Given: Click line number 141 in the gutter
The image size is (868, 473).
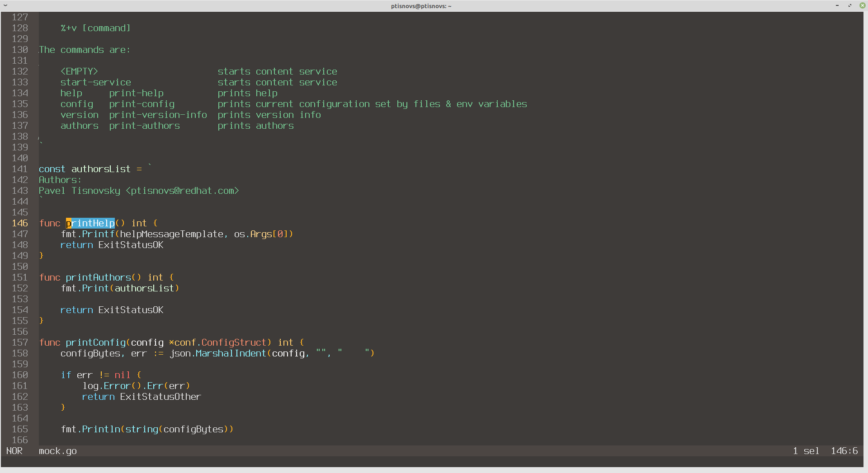Looking at the screenshot, I should coord(20,169).
